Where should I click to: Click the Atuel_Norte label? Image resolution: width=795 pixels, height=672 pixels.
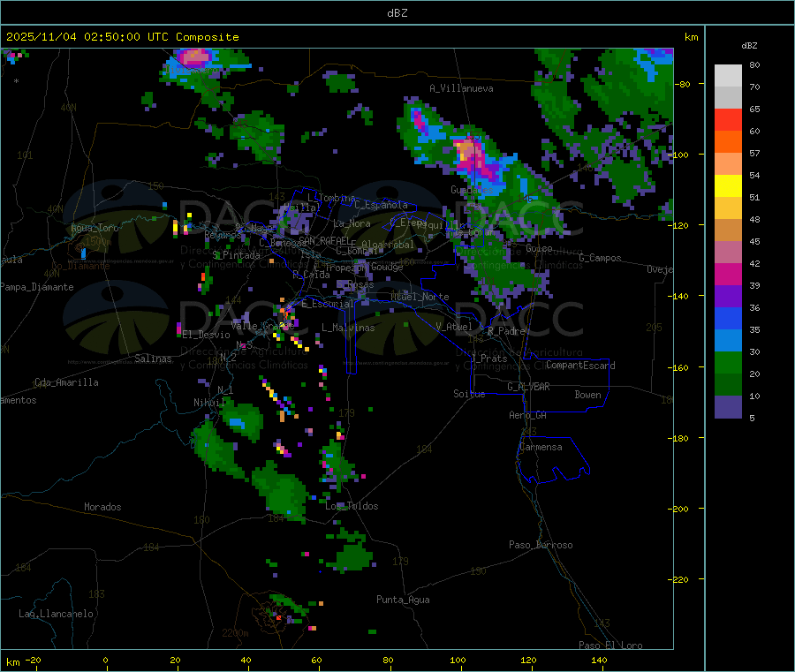pyautogui.click(x=420, y=297)
